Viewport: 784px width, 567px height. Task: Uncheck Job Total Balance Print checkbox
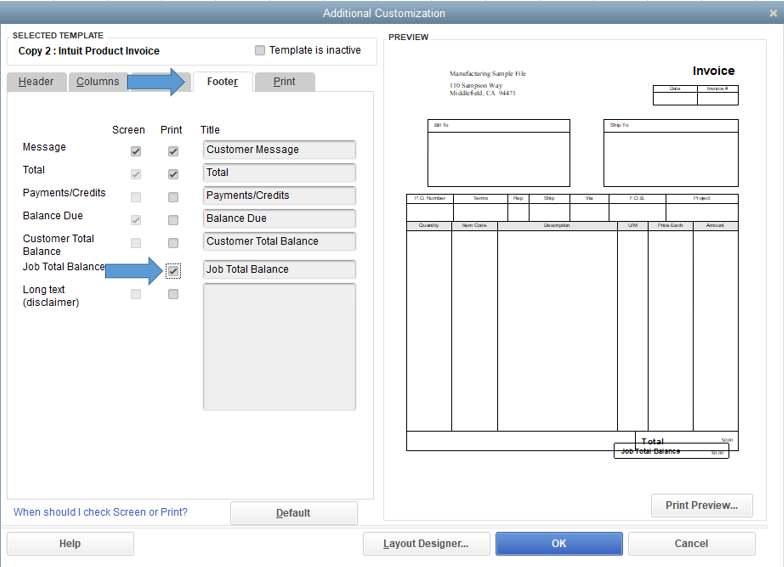[173, 271]
